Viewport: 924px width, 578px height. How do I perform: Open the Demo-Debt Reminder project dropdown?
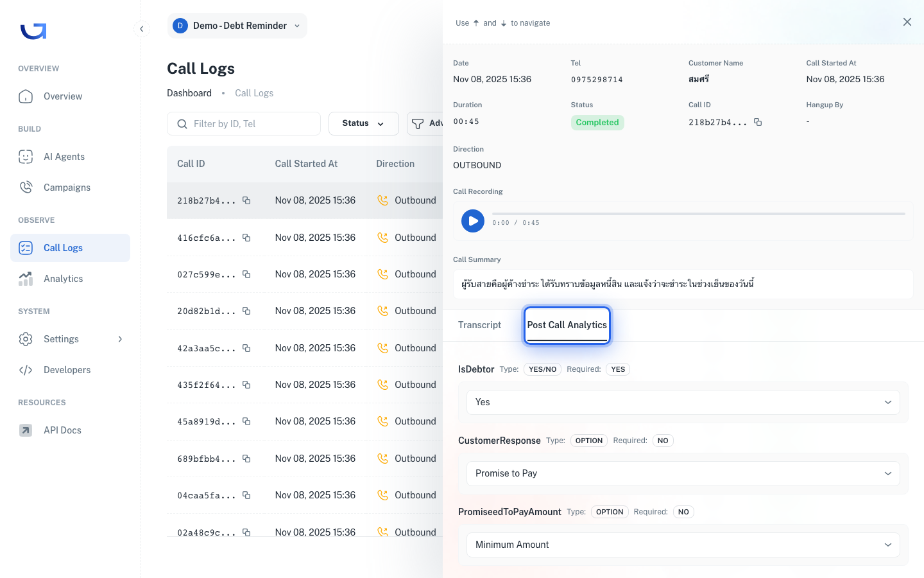(237, 26)
